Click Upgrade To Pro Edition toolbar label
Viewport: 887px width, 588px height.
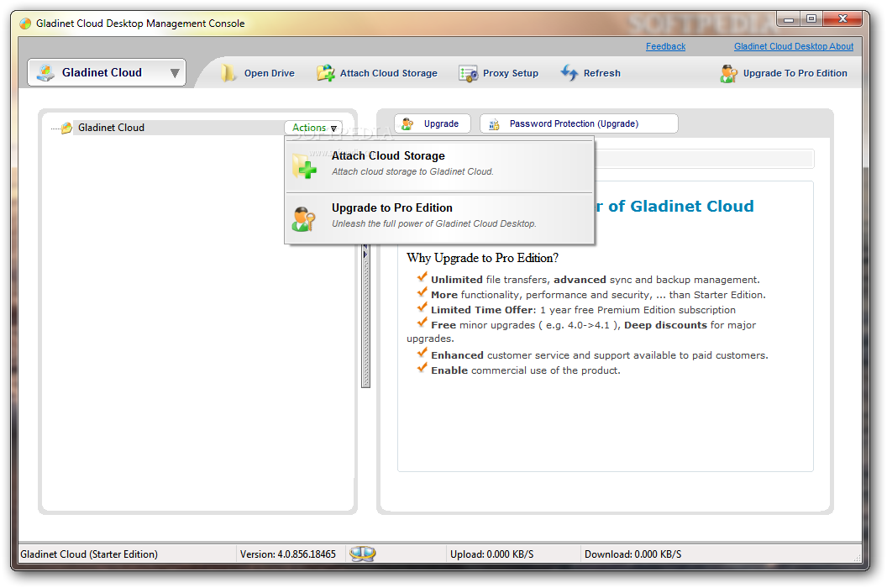(795, 73)
